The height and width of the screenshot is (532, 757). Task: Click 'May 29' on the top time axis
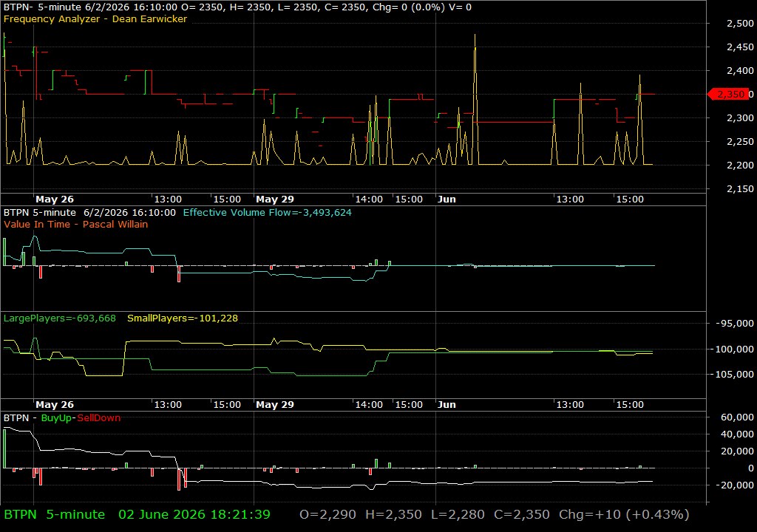pyautogui.click(x=275, y=199)
